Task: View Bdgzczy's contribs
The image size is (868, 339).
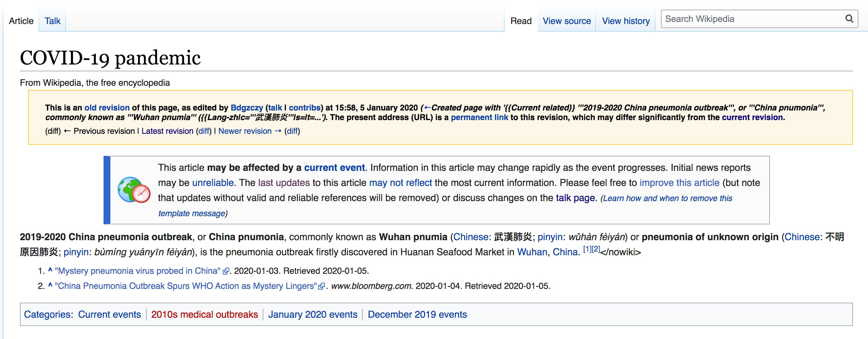Action: [304, 108]
